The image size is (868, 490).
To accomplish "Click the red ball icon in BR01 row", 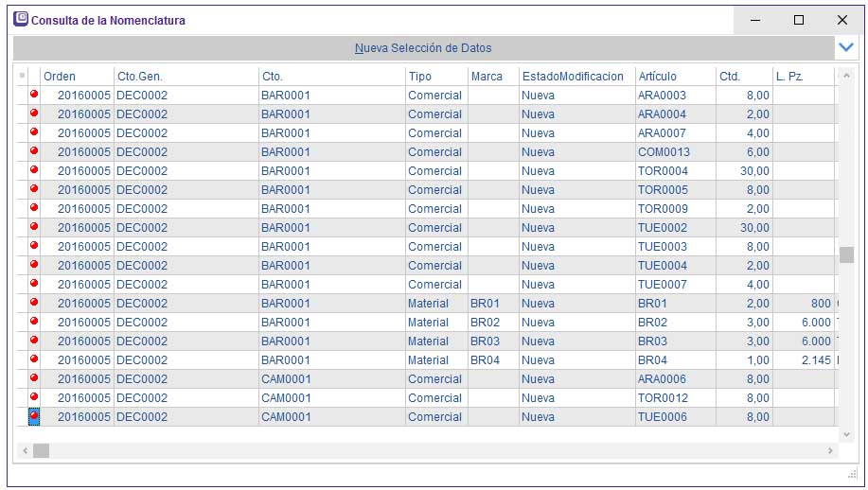I will tap(34, 303).
